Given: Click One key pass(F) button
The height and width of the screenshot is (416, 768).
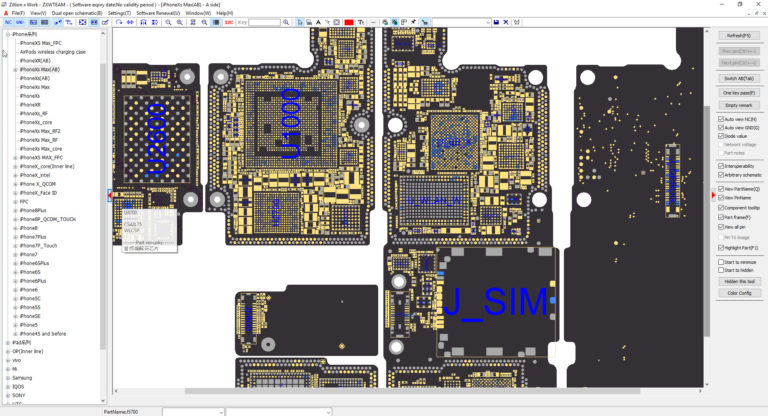Looking at the screenshot, I should 739,93.
